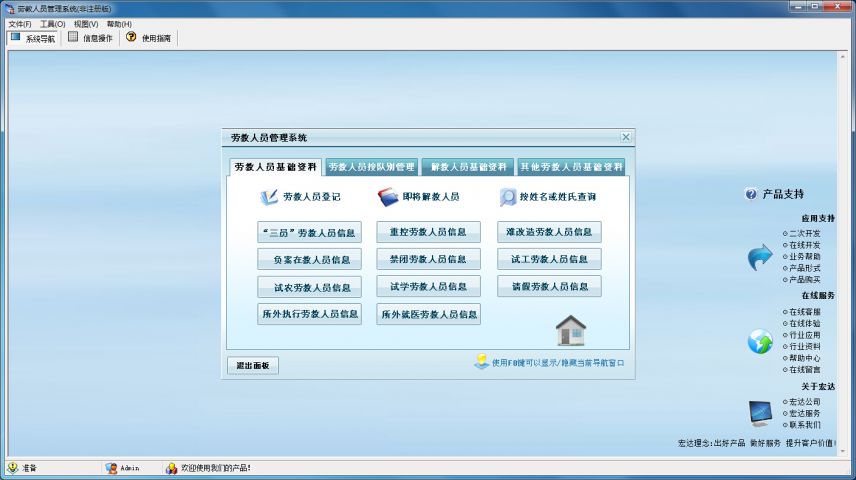
Task: Click the computer monitor icon beside 关于宏达
Action: coord(760,412)
